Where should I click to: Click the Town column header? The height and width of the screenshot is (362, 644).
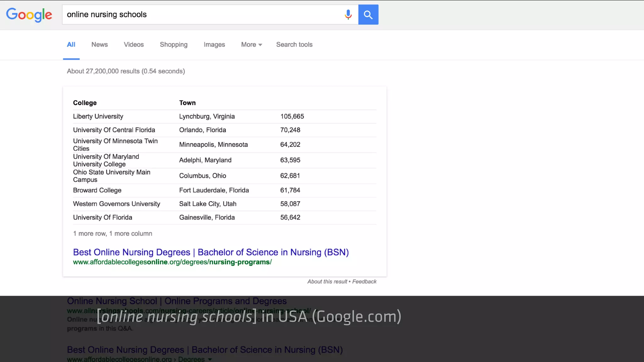coord(187,103)
